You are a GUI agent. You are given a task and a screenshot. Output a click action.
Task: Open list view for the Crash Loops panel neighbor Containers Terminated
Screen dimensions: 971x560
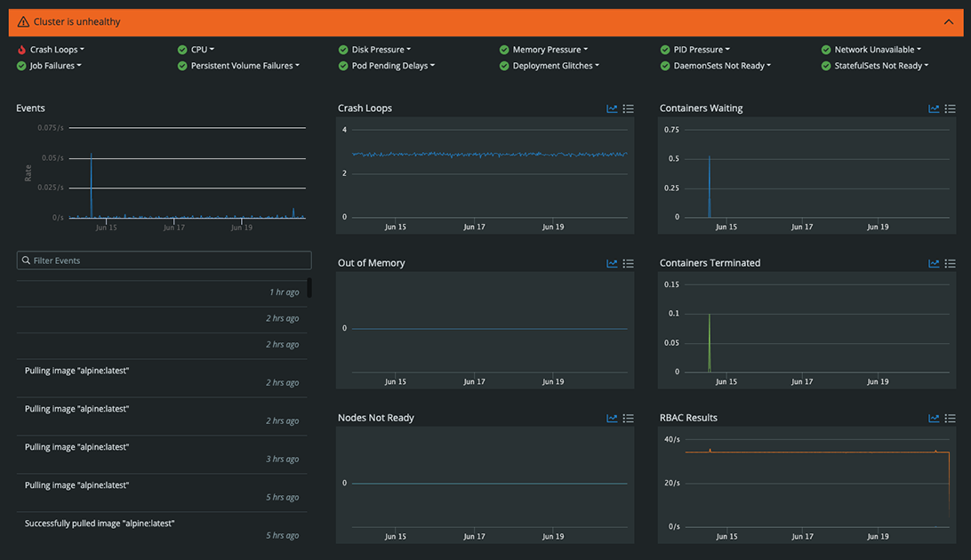pyautogui.click(x=950, y=263)
